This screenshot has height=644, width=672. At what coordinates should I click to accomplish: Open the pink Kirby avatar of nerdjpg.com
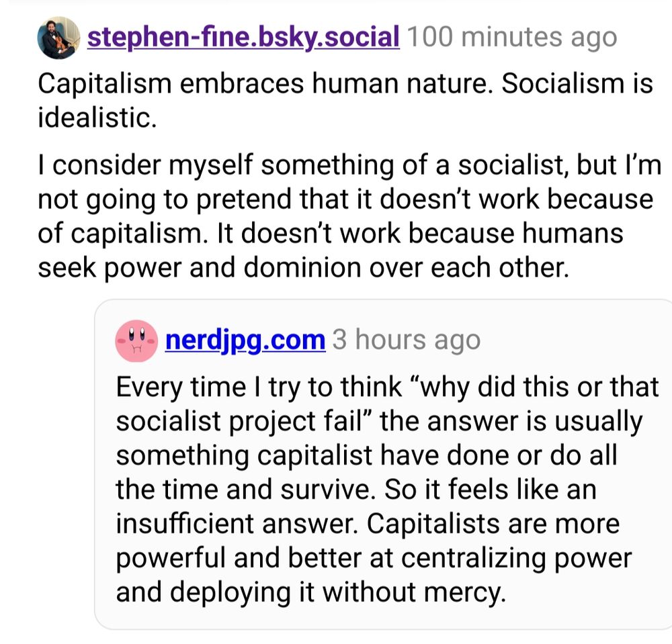click(x=136, y=341)
